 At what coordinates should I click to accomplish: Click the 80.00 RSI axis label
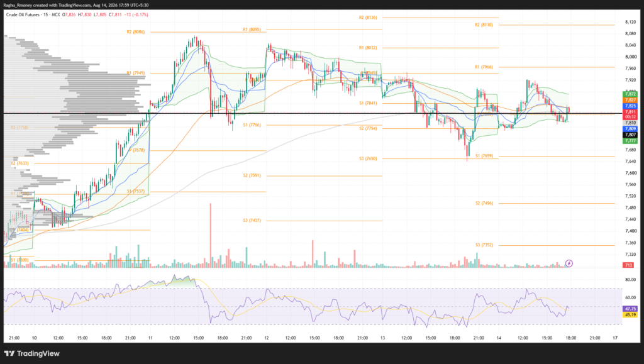[x=630, y=280]
